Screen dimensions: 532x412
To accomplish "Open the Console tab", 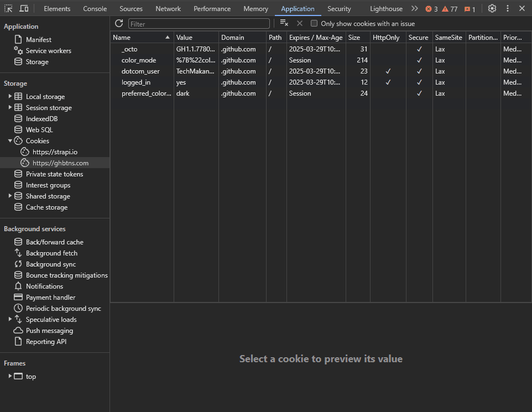I will pos(95,9).
